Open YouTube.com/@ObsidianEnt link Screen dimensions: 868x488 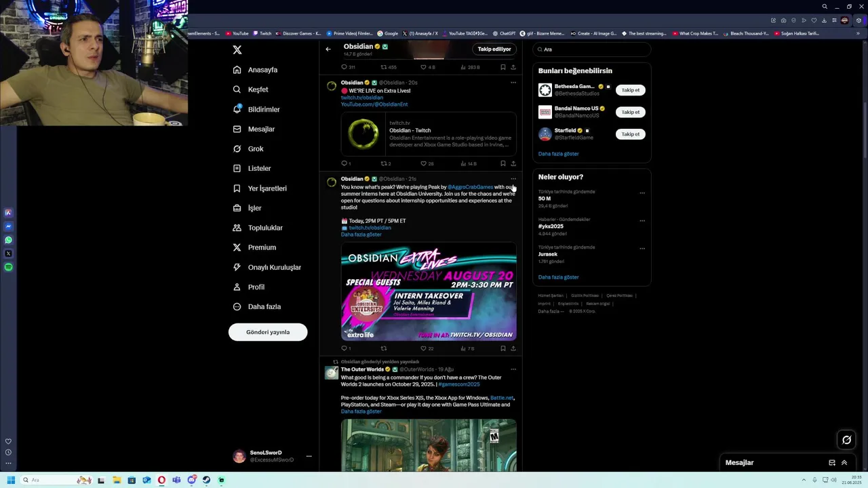point(374,104)
